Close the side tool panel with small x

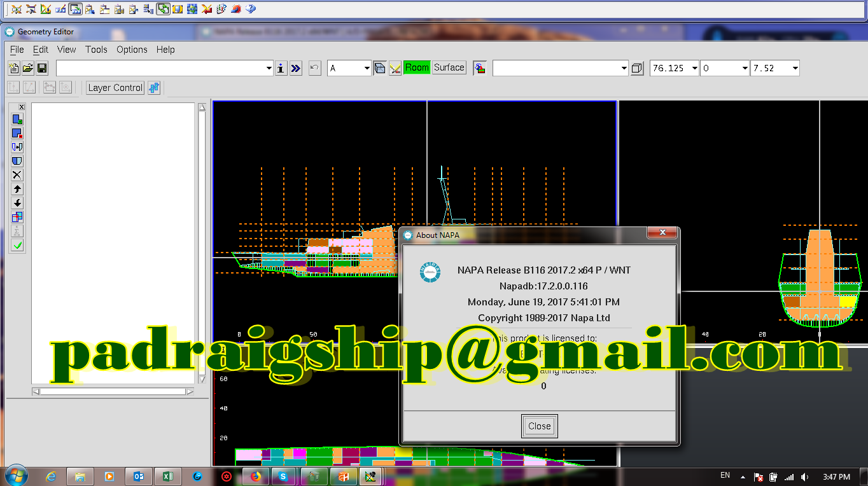(21, 107)
